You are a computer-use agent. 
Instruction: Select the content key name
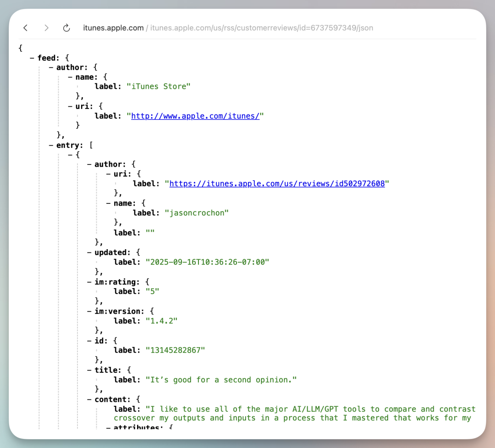click(112, 399)
